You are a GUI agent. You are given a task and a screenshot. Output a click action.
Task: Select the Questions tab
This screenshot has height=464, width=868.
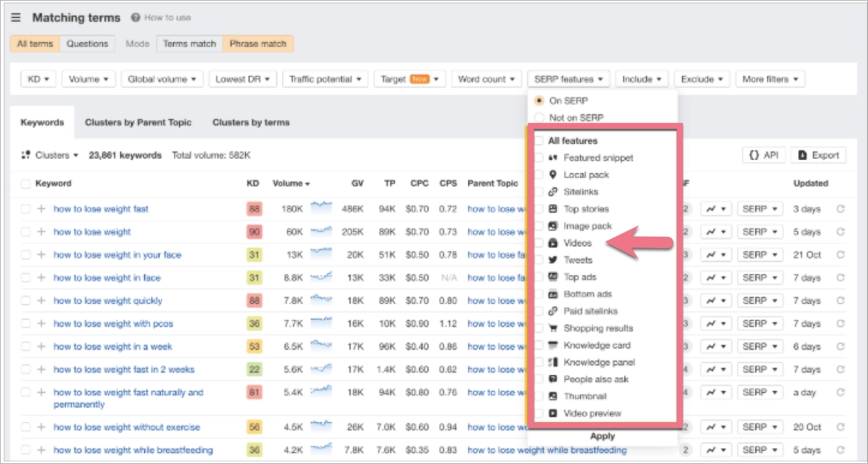click(x=88, y=43)
